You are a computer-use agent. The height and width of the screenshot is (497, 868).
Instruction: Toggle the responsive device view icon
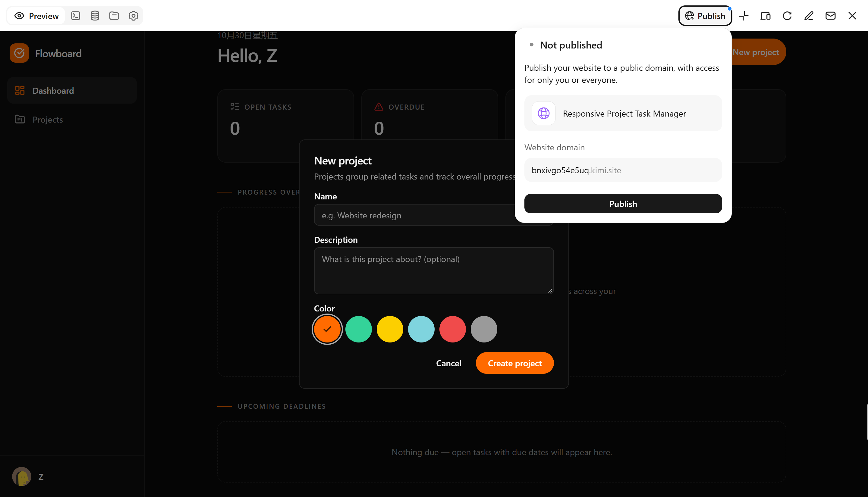pos(765,16)
